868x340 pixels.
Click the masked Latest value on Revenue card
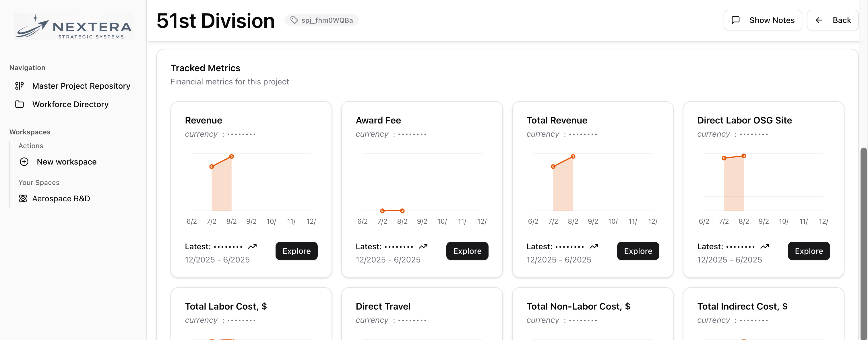tap(228, 247)
